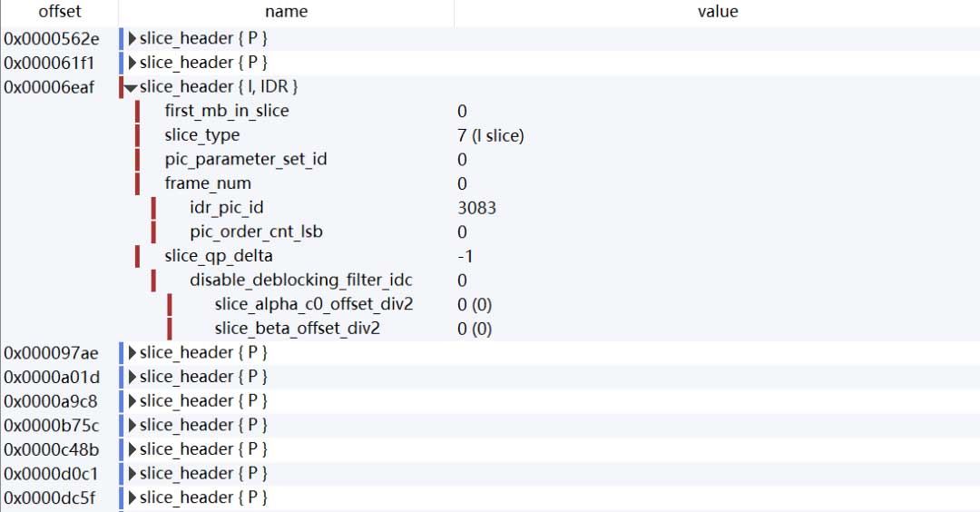This screenshot has height=512, width=980.
Task: Expand slice_header at offset 0x0000a9c8
Action: click(x=132, y=401)
